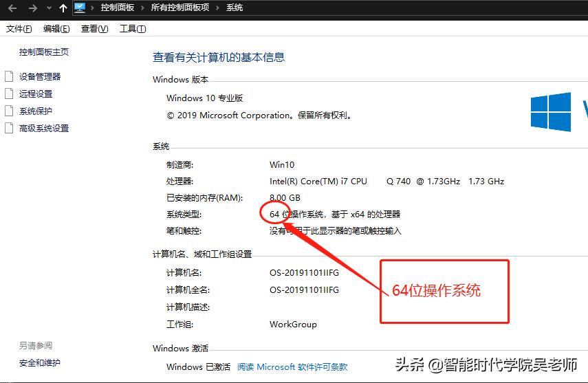Click the 计算机全名 value OS-20191101IIFG
The height and width of the screenshot is (383, 588).
click(304, 290)
